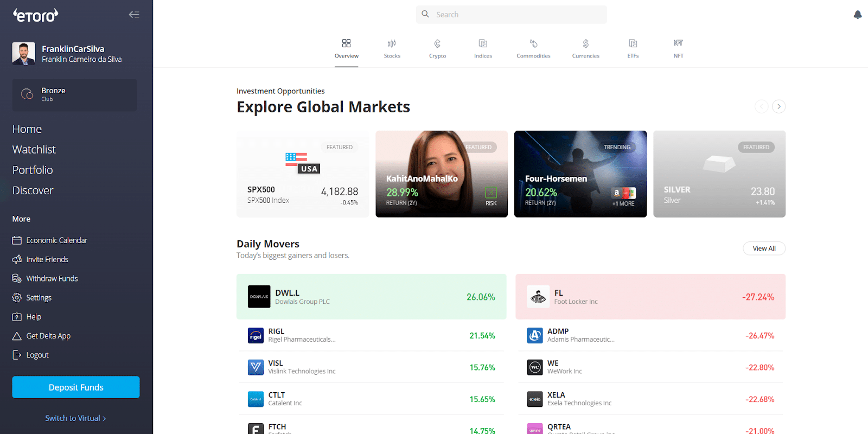Select the NFT tab

pyautogui.click(x=678, y=48)
